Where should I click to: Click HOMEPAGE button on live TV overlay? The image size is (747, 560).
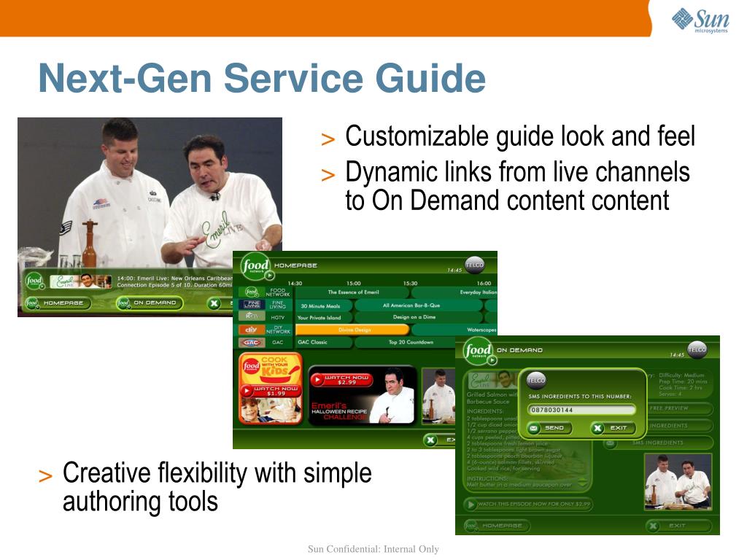pos(58,303)
